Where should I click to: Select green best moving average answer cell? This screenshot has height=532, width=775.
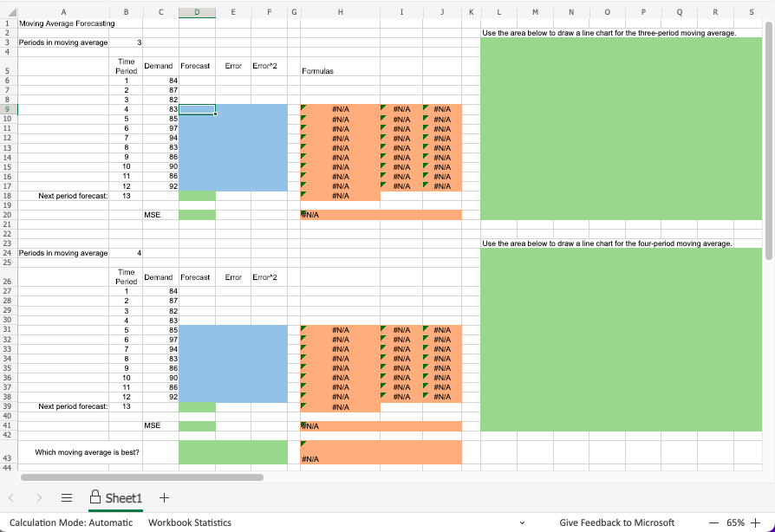233,452
